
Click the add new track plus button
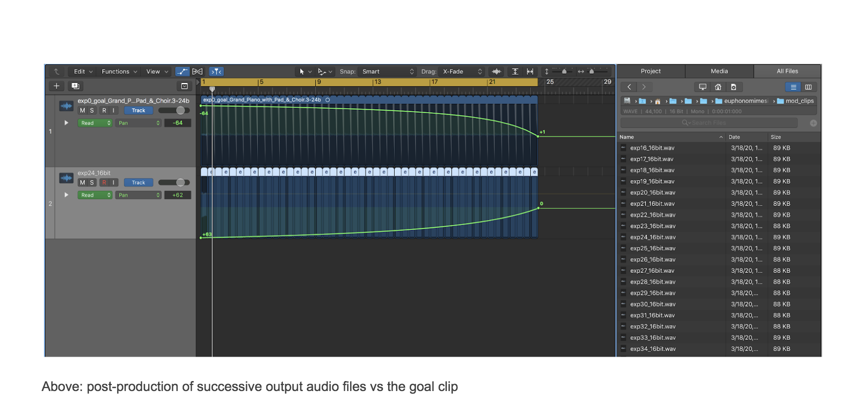tap(56, 86)
